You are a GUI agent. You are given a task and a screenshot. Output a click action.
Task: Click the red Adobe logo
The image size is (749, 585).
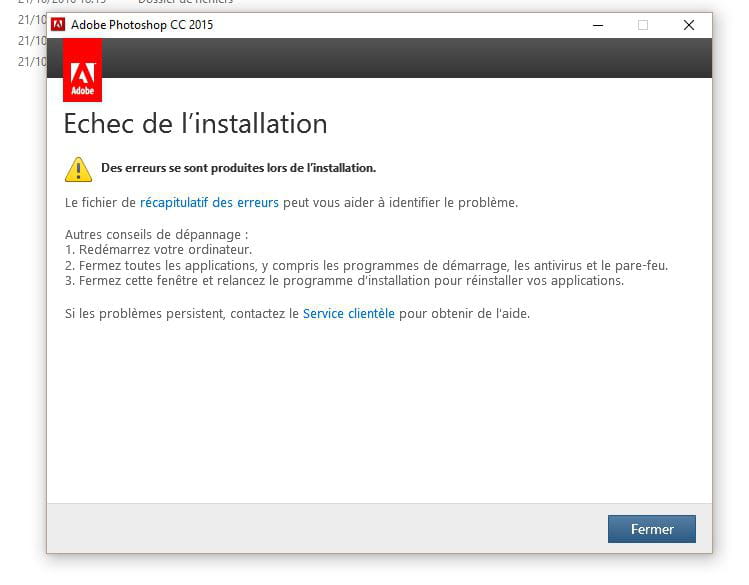[82, 70]
